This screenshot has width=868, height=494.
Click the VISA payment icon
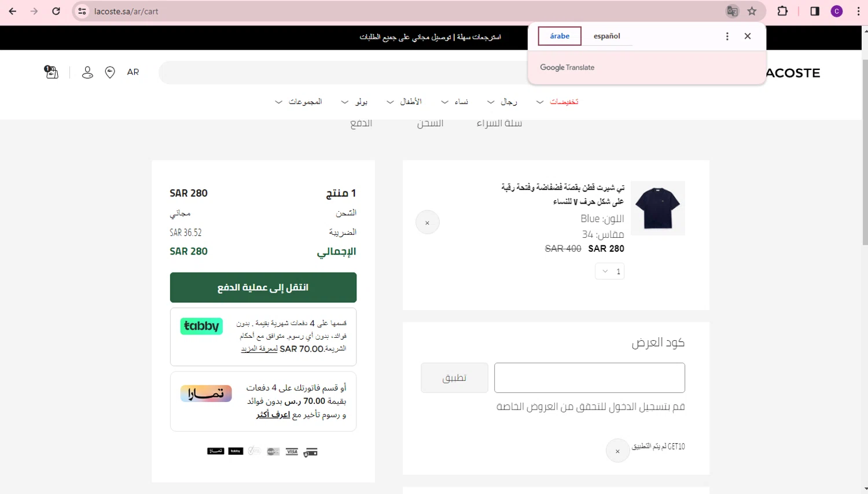pos(292,452)
